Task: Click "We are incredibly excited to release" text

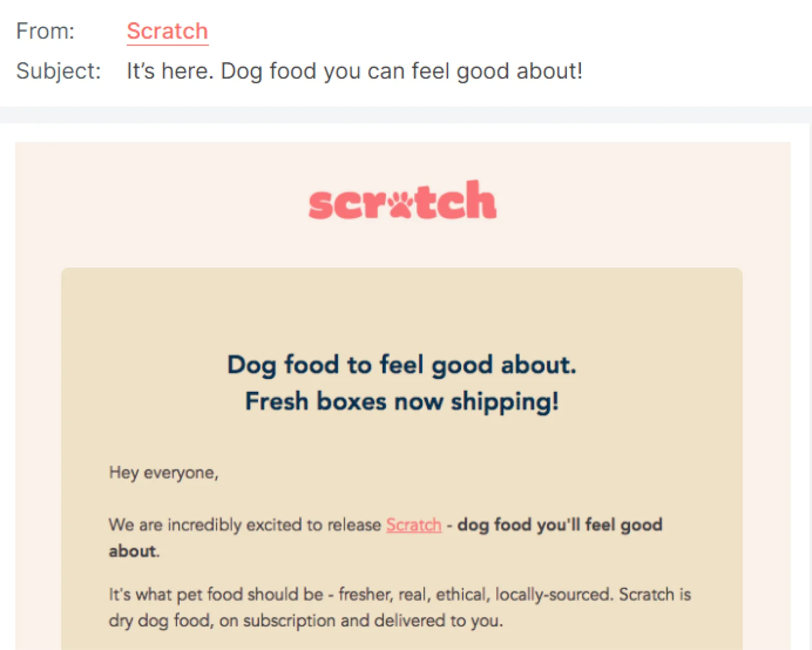Action: pyautogui.click(x=245, y=525)
